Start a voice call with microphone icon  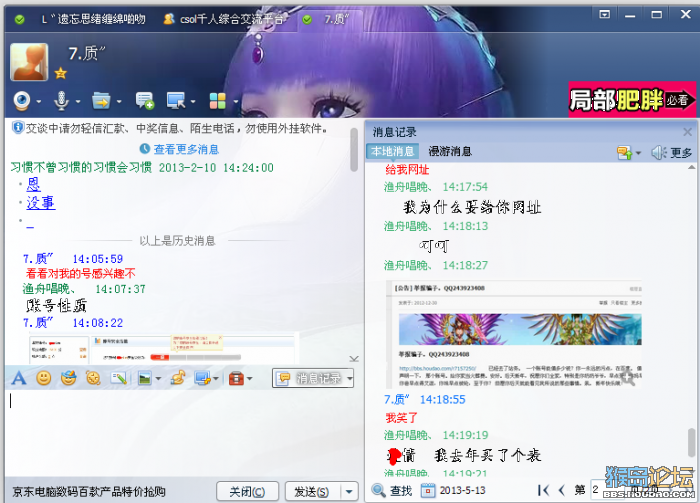(x=61, y=101)
